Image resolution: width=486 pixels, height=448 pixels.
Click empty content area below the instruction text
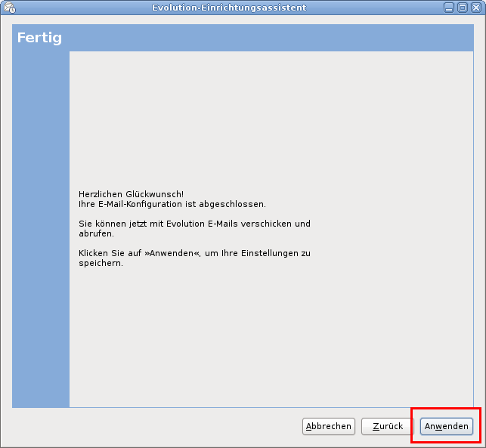[265, 340]
